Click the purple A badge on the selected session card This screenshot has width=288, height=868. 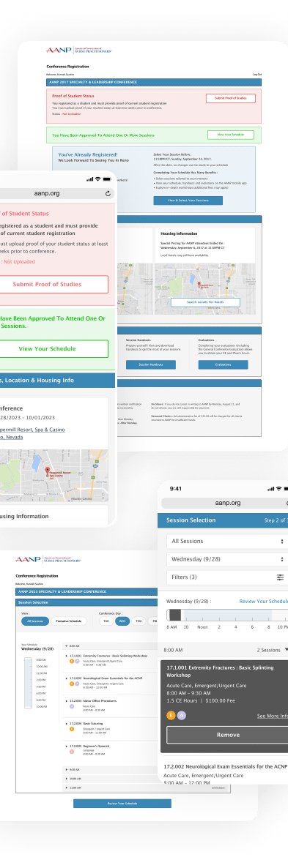[182, 715]
